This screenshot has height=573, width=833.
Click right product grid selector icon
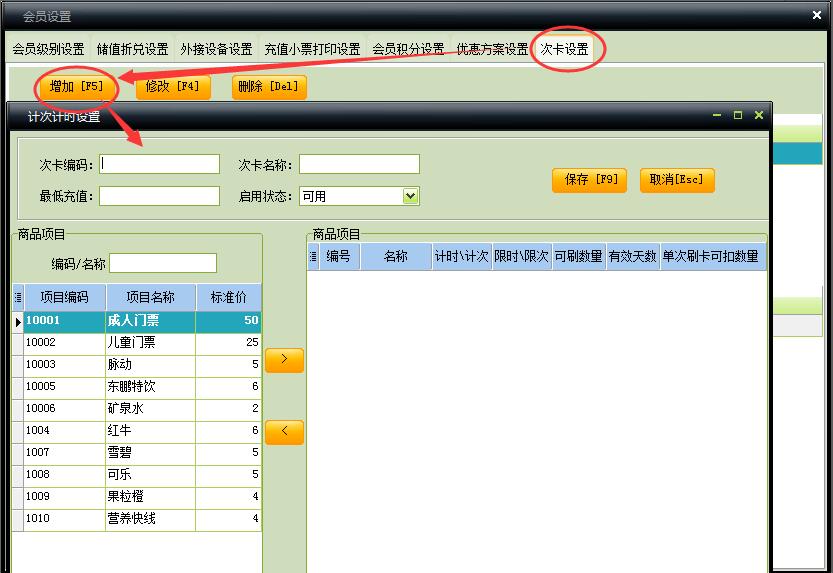pyautogui.click(x=313, y=256)
